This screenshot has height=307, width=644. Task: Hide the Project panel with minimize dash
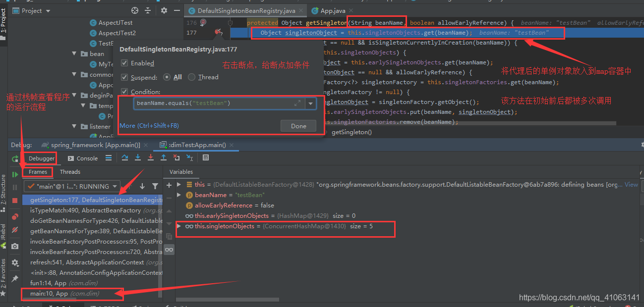176,10
